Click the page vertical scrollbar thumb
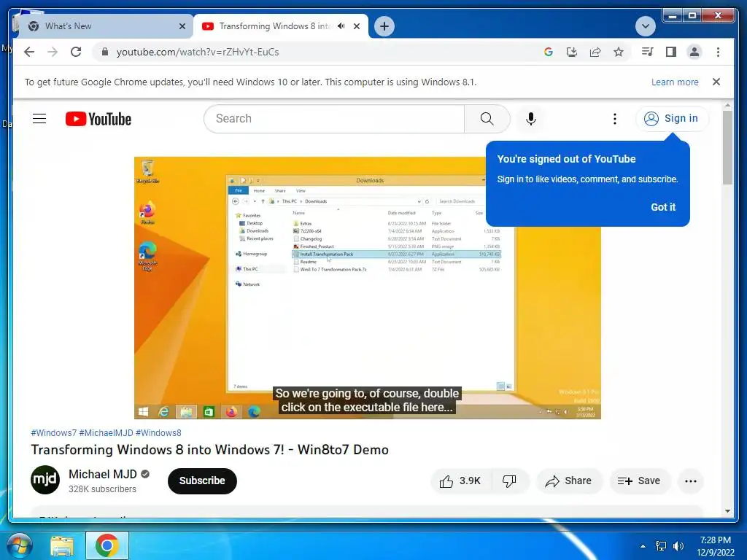 727,147
